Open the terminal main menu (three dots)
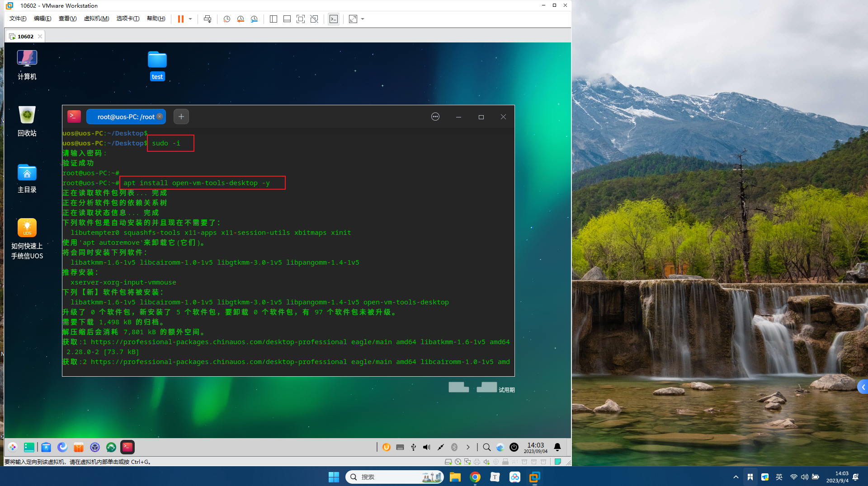 (435, 117)
